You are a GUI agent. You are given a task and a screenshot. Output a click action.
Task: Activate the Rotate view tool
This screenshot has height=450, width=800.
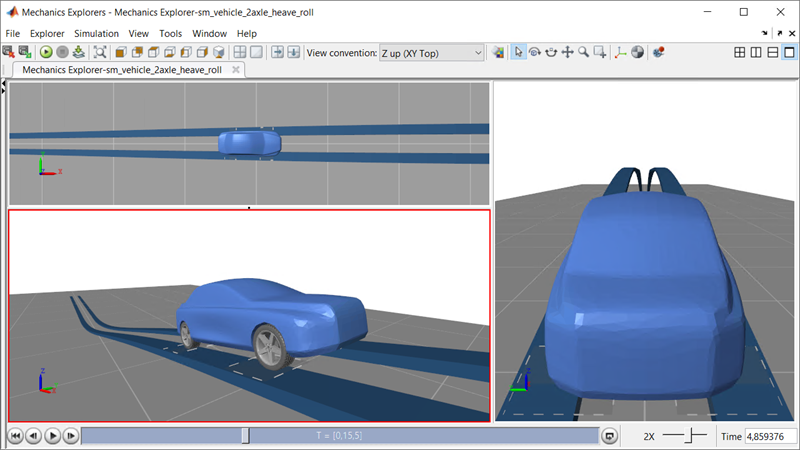(535, 52)
